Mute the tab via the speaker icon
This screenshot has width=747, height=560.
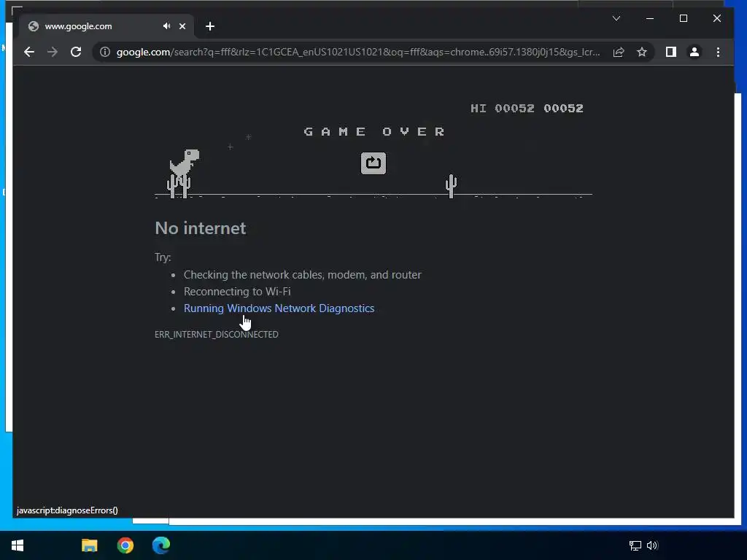[x=166, y=26]
